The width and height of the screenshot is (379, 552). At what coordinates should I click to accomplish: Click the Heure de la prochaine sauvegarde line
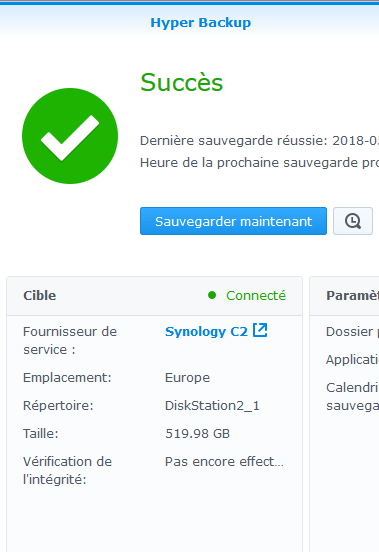(259, 163)
